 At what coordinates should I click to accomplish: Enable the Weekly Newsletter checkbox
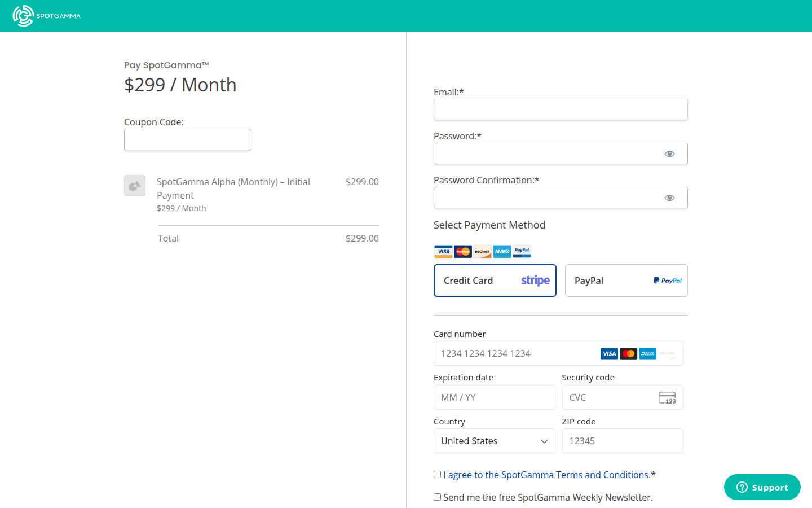(x=437, y=497)
